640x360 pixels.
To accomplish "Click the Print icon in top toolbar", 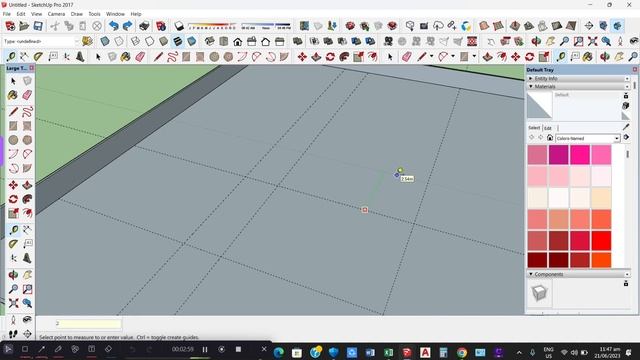I will click(x=144, y=26).
